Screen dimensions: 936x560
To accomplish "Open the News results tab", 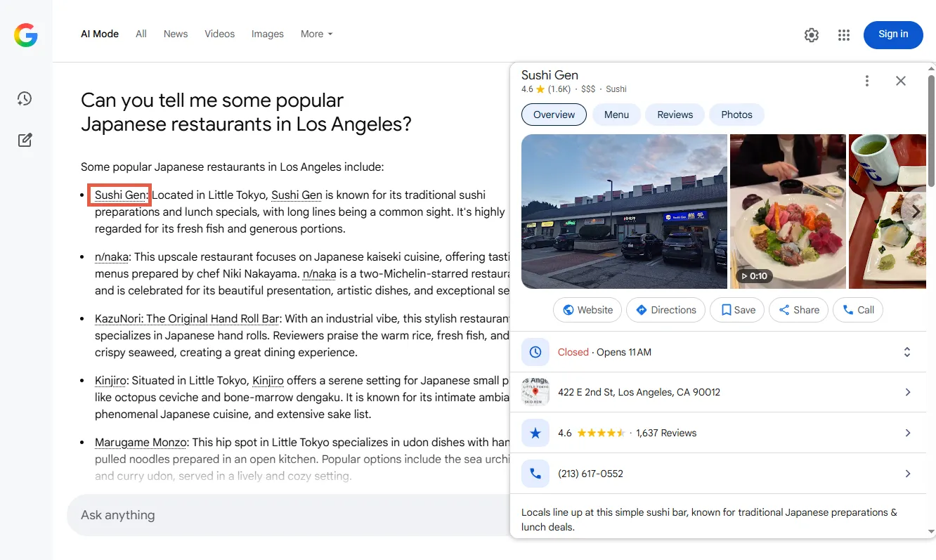I will (x=176, y=34).
